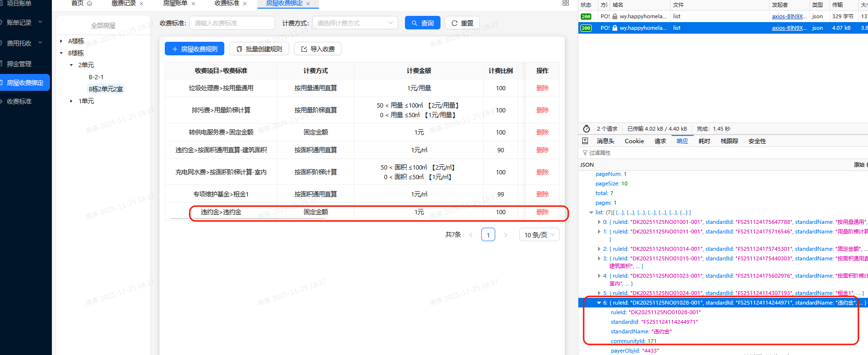Expand JSON list item 1
Screen dimensions: 868x355
599,232
